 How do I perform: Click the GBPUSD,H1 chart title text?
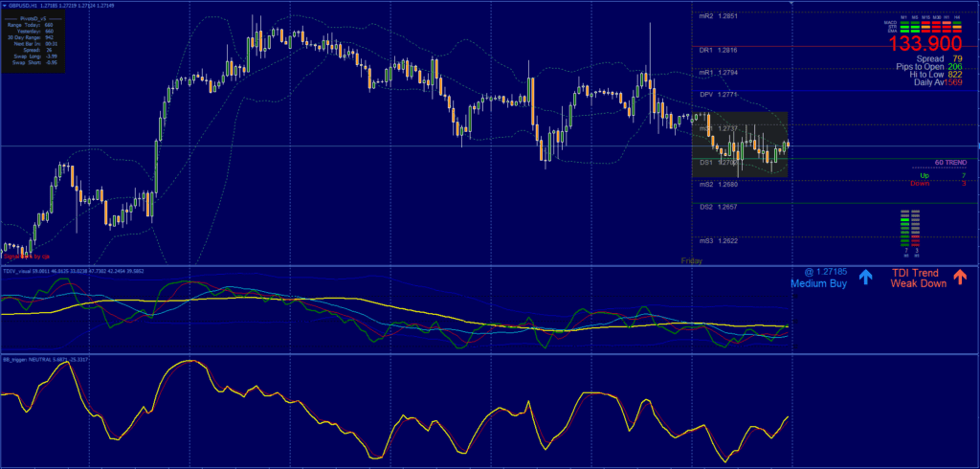point(23,6)
